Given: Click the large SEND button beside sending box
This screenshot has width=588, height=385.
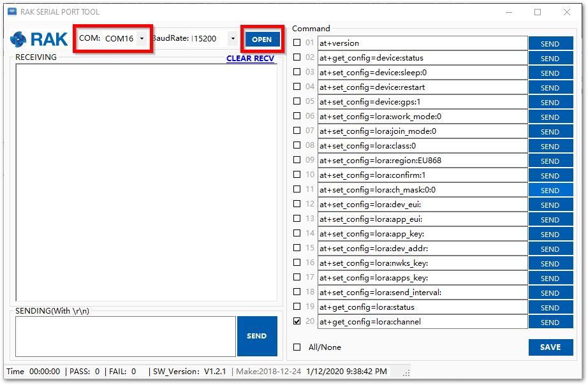Looking at the screenshot, I should pyautogui.click(x=257, y=336).
